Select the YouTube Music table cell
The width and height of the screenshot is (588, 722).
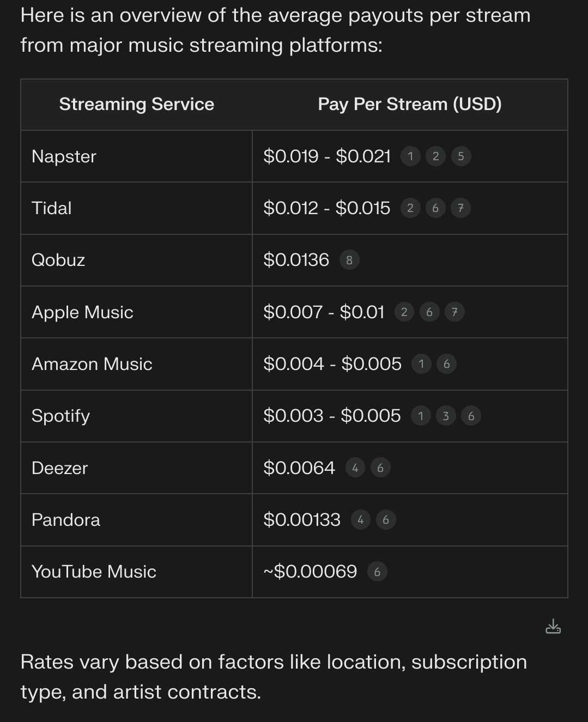(x=136, y=572)
